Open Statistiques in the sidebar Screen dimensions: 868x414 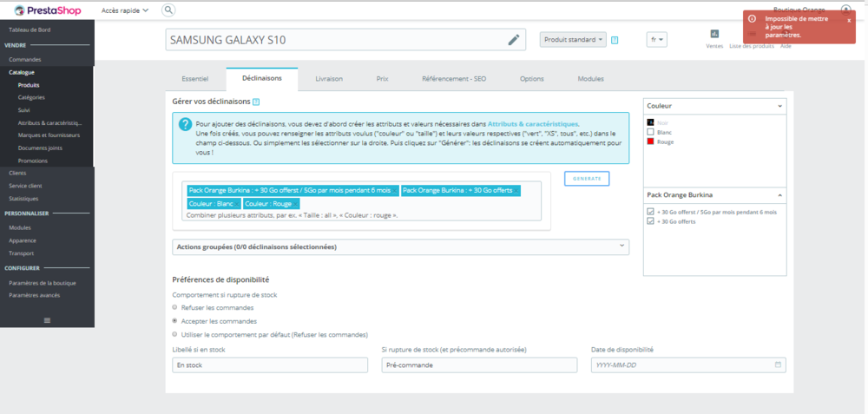tap(23, 199)
